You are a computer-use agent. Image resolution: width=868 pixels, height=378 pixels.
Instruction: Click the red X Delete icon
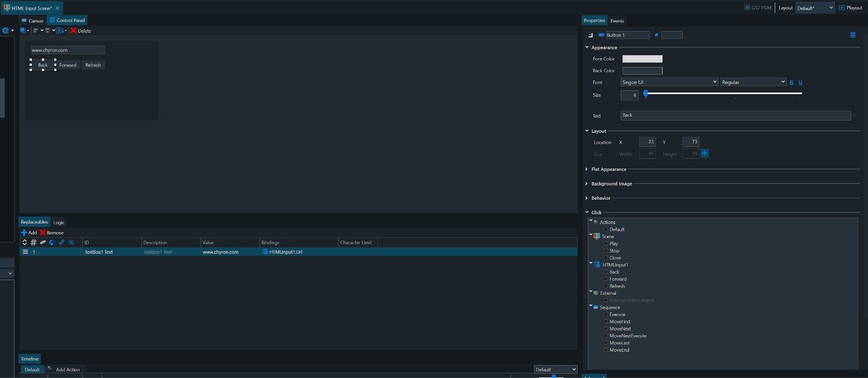pyautogui.click(x=73, y=31)
